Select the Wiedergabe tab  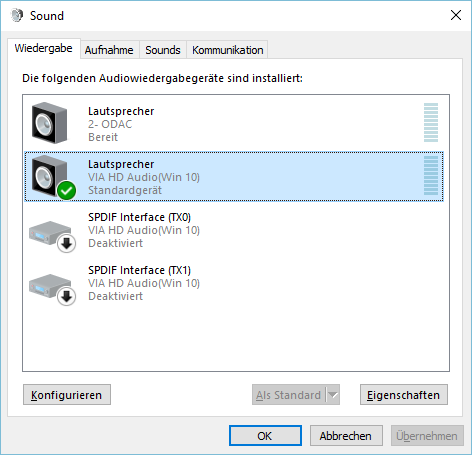[x=44, y=48]
